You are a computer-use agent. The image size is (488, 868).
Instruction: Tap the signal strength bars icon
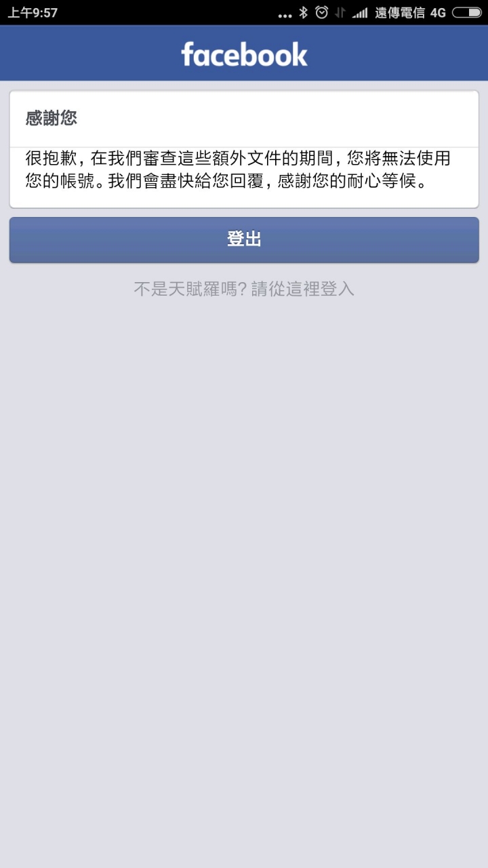pos(360,13)
